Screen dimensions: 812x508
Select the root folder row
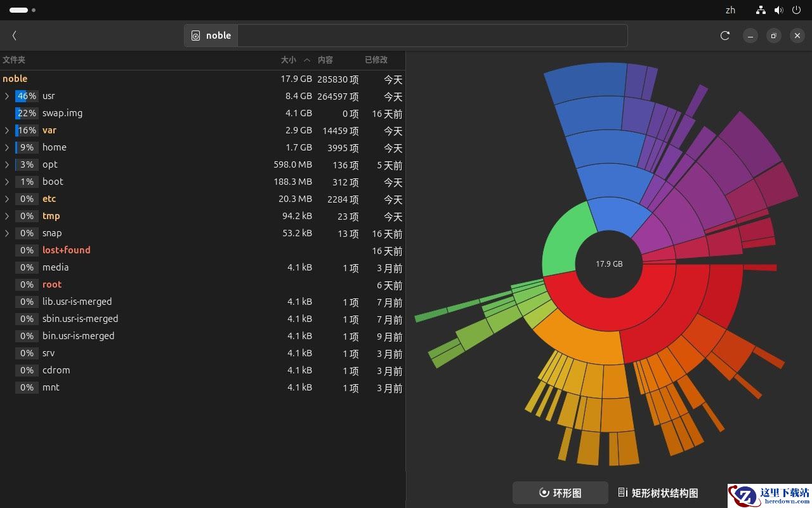202,284
